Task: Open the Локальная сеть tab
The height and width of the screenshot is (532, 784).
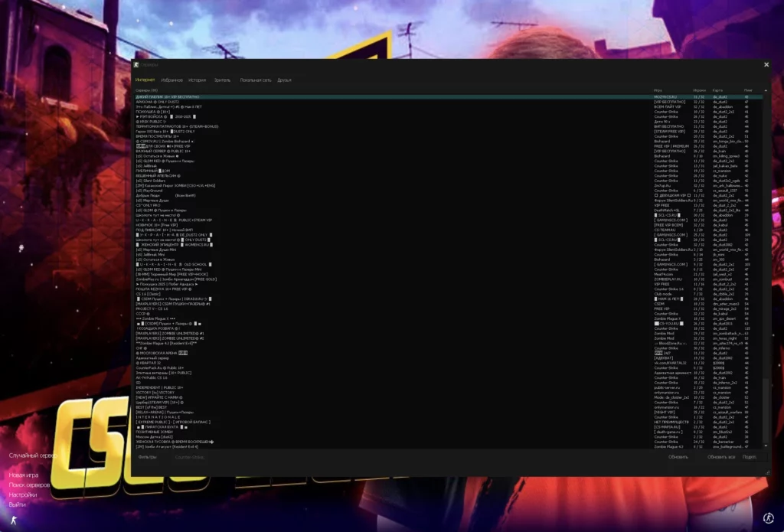Action: point(256,80)
